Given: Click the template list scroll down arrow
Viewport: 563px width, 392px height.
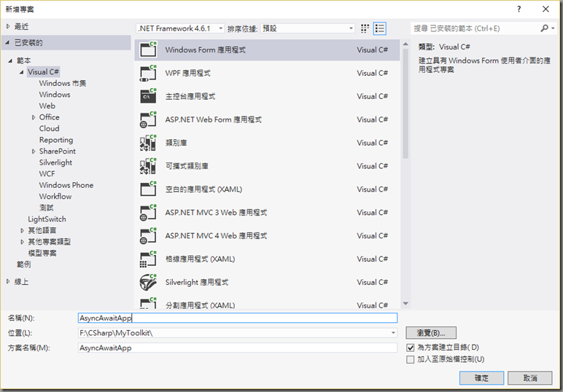Looking at the screenshot, I should point(405,304).
